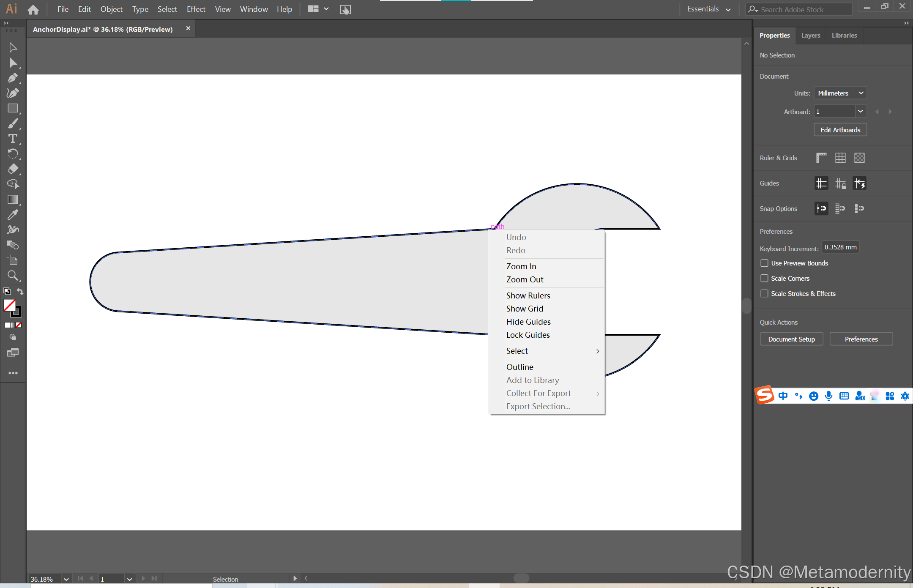Choose the Type tool
This screenshot has width=913, height=588.
point(13,139)
